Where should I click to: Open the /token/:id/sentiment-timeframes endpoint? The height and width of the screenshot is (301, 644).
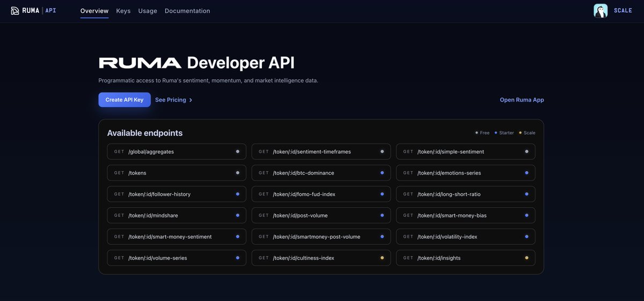321,152
